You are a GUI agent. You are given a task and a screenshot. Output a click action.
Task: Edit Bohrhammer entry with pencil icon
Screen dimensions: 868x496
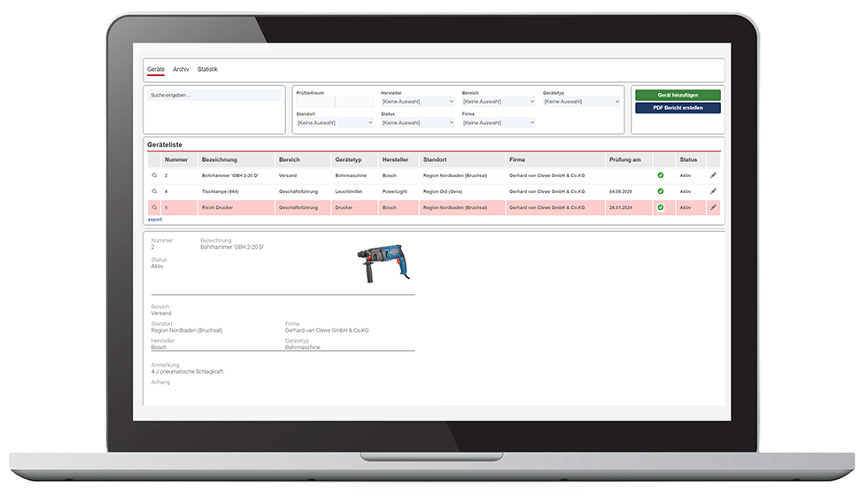point(713,175)
